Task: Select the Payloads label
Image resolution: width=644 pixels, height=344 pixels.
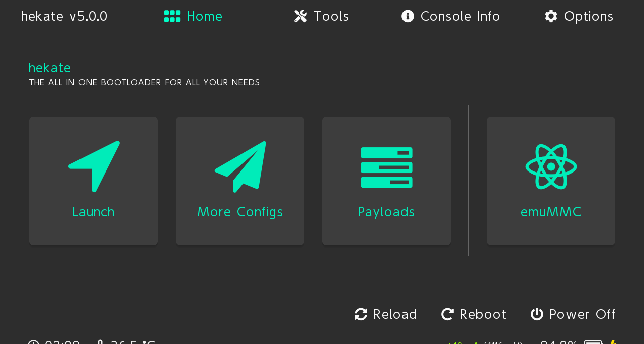Action: pos(386,212)
